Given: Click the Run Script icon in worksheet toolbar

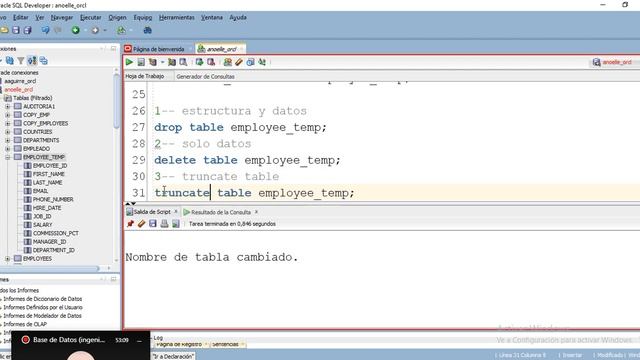Looking at the screenshot, I should click(141, 62).
